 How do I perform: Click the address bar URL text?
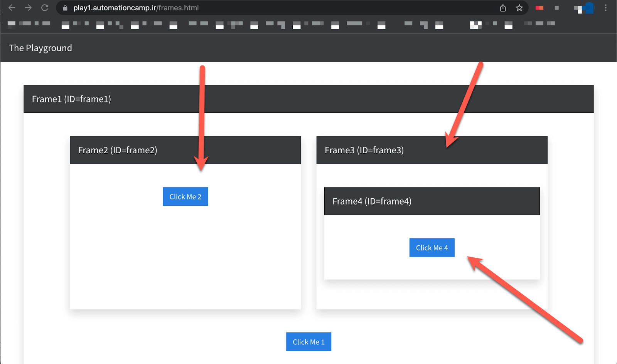(135, 8)
